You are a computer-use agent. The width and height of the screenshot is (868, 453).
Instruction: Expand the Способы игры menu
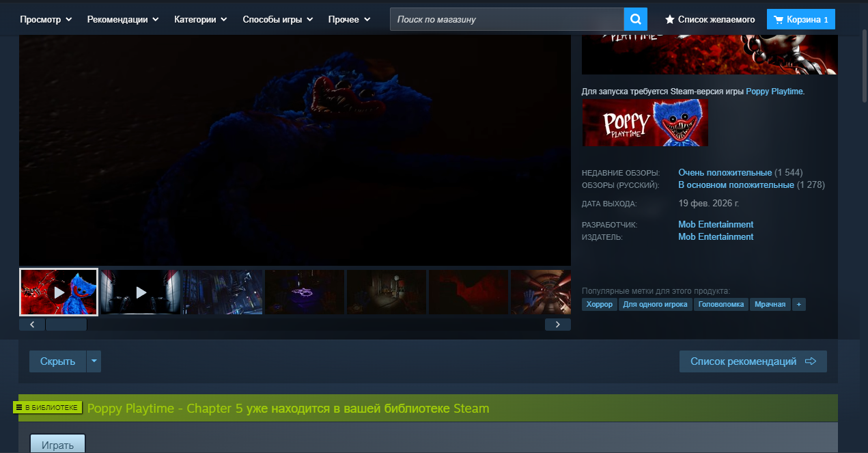coord(278,19)
